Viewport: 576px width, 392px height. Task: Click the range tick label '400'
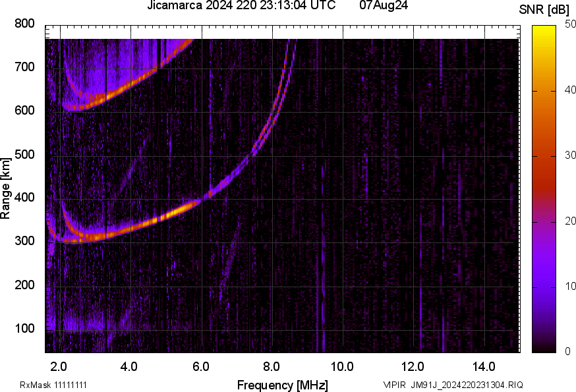click(24, 198)
